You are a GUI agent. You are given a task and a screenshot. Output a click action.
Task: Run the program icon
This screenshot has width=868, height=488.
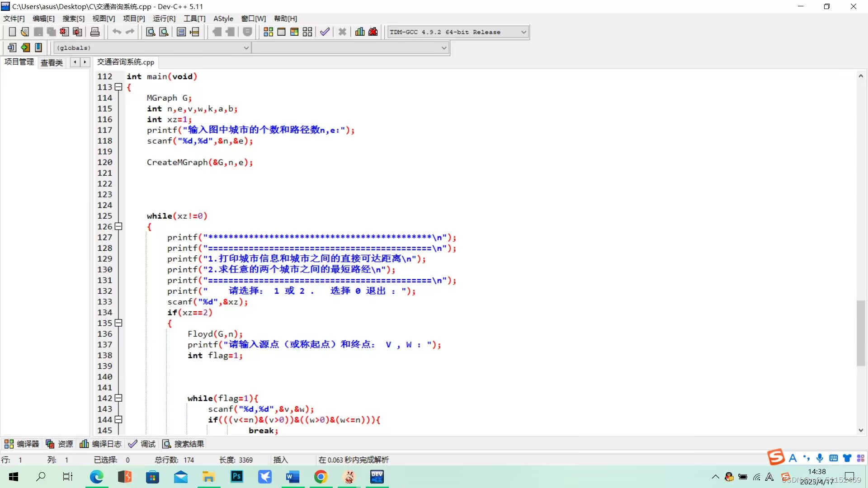coord(281,32)
